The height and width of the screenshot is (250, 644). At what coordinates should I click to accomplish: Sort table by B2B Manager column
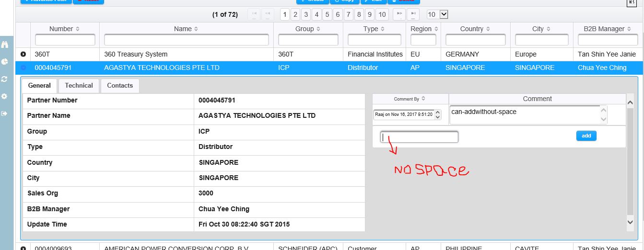click(629, 29)
